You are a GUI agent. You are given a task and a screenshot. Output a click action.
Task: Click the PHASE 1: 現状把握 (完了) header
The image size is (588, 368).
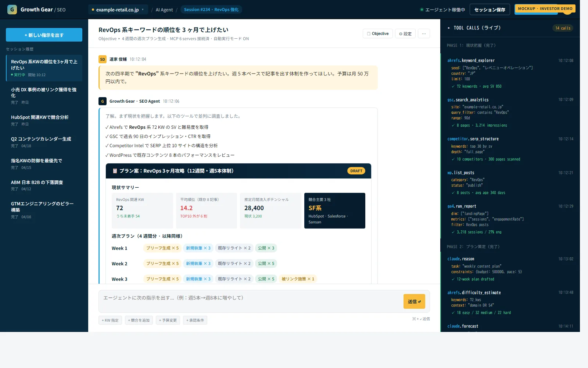tap(471, 45)
